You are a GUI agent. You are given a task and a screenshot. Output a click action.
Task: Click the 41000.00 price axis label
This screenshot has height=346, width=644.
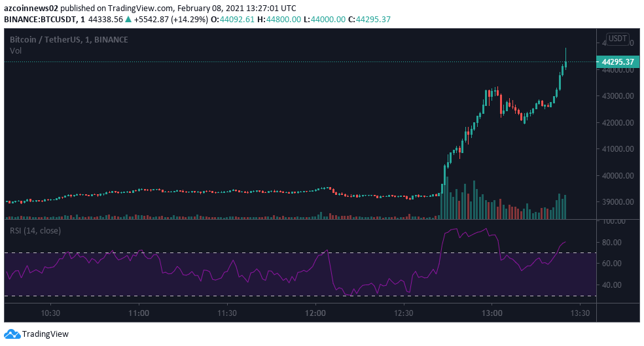(618, 149)
